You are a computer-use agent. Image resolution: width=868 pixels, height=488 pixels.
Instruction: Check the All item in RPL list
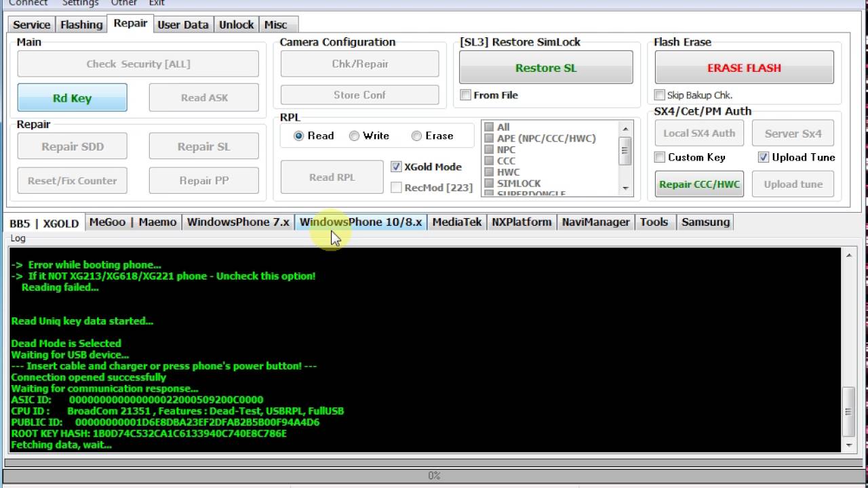click(489, 127)
